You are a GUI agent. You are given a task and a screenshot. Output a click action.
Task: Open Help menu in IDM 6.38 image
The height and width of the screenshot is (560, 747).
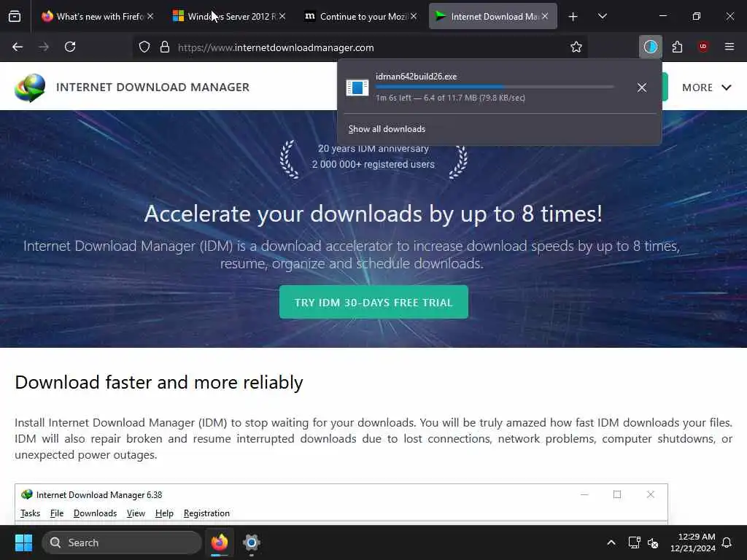[164, 513]
